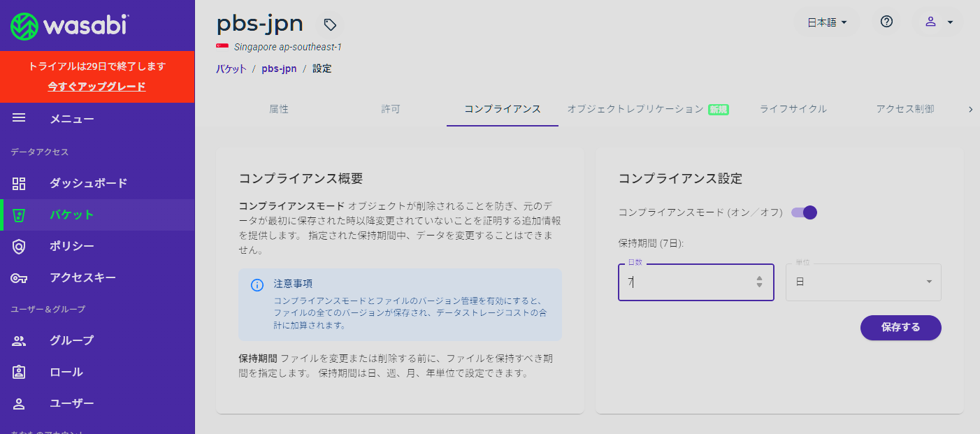Switch to the 属性 tab
980x434 pixels.
[279, 109]
